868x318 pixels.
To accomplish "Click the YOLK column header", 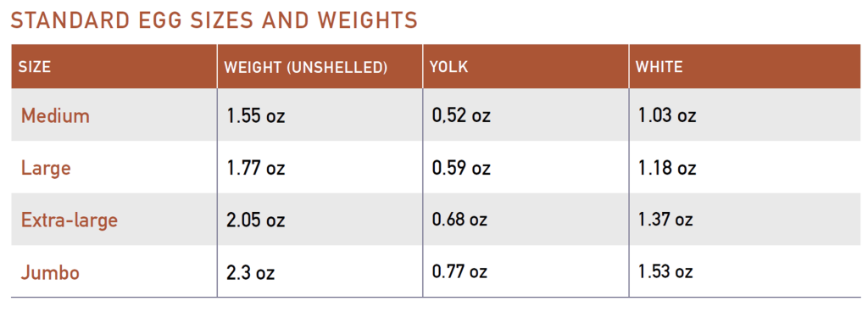I will tap(449, 67).
